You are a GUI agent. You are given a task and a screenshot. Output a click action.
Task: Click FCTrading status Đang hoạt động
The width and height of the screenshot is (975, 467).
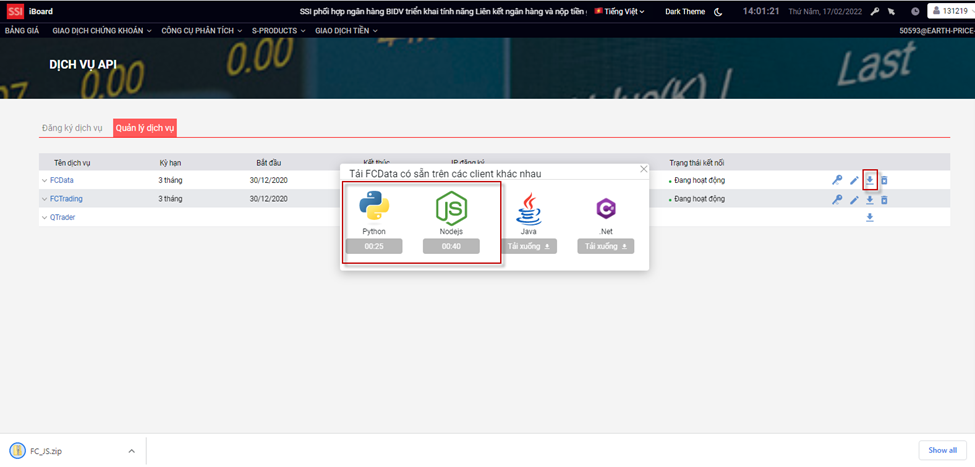698,199
